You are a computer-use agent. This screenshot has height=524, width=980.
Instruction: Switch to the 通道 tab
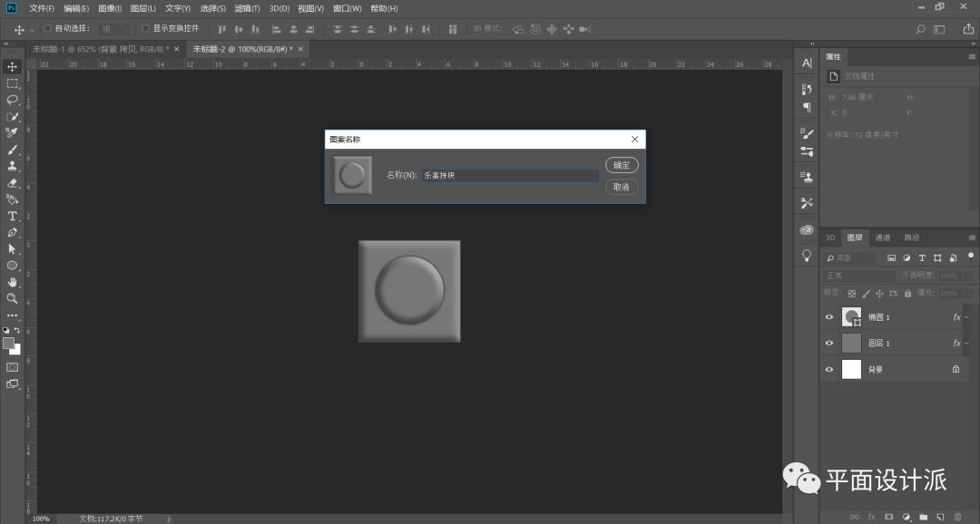tap(882, 238)
